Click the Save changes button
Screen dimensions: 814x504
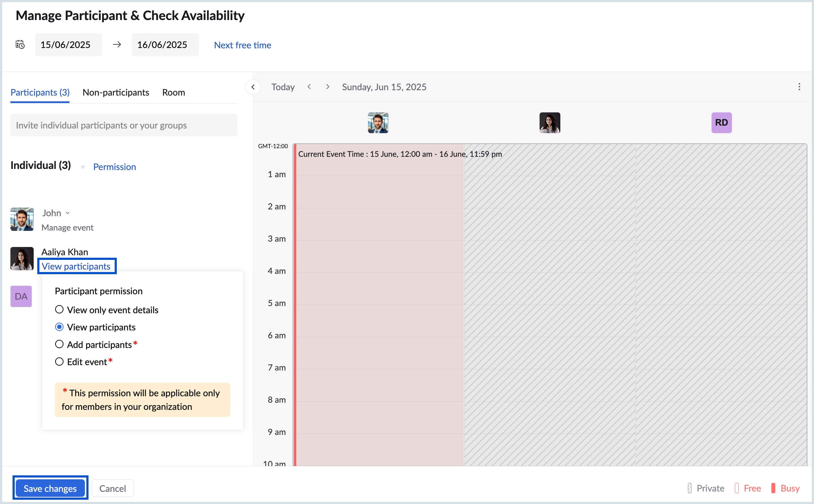[x=50, y=488]
